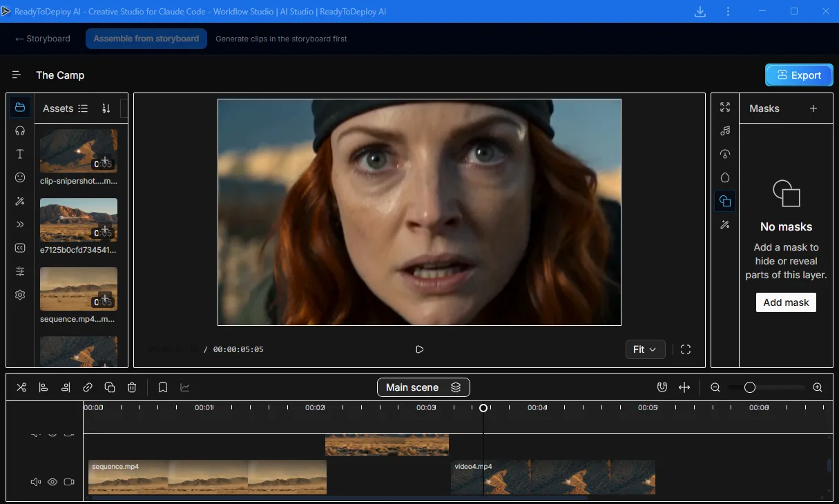Click the timeline playhead marker
839x504 pixels.
click(483, 408)
